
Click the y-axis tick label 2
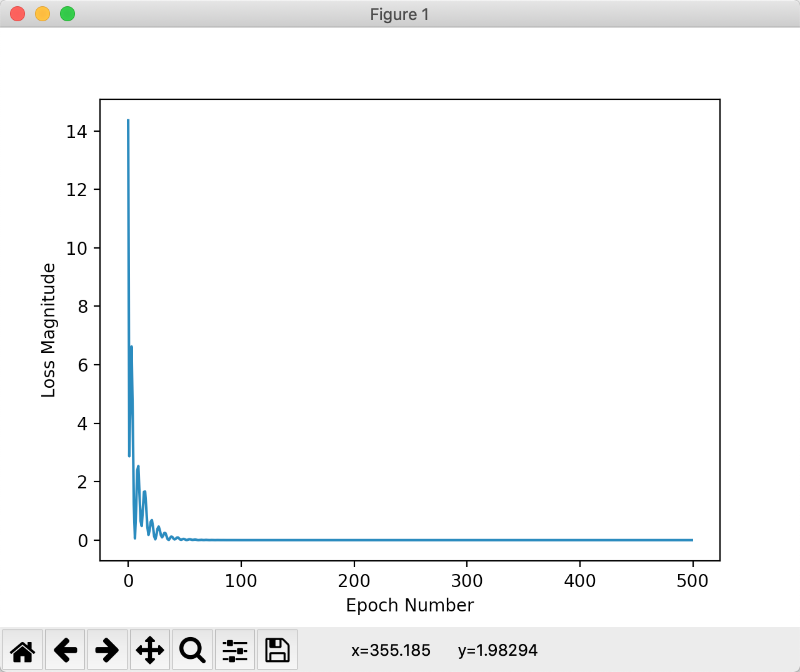tap(82, 482)
